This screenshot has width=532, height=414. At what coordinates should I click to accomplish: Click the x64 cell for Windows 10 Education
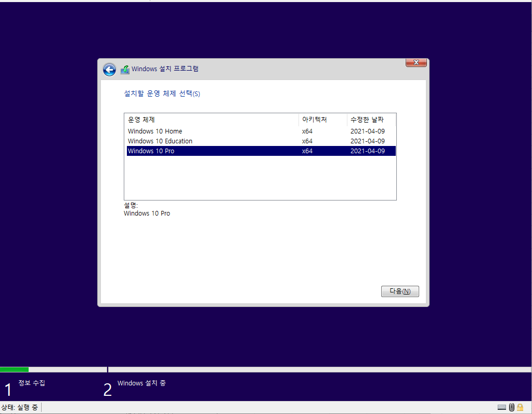(307, 141)
